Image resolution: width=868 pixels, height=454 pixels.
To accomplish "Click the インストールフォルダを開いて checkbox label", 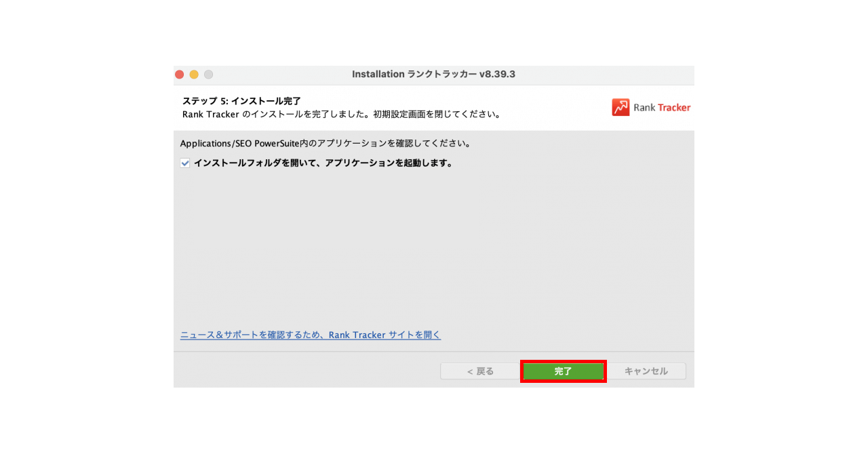I will point(323,163).
